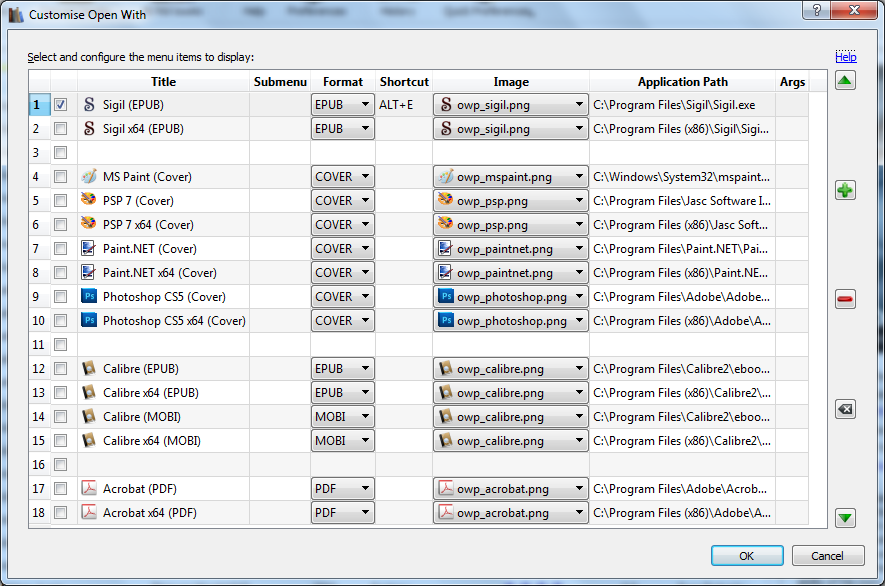The image size is (885, 586).
Task: Select row header number 10
Action: point(39,321)
